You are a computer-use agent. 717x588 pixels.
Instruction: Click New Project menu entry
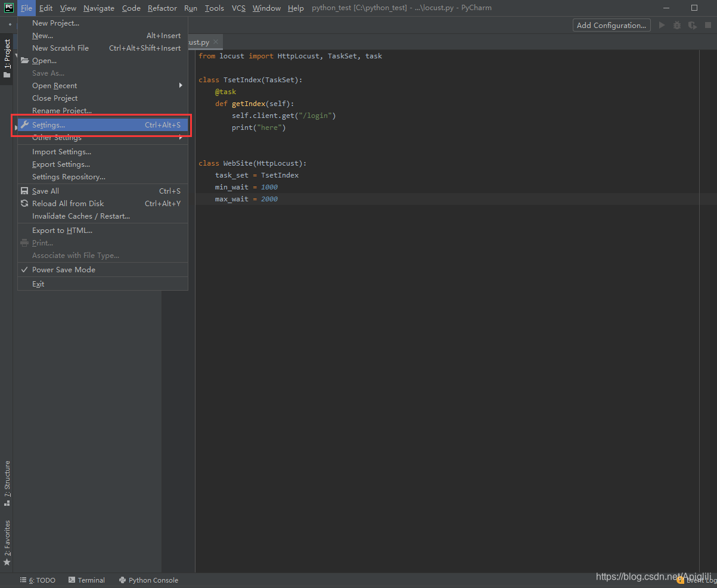tap(103, 23)
